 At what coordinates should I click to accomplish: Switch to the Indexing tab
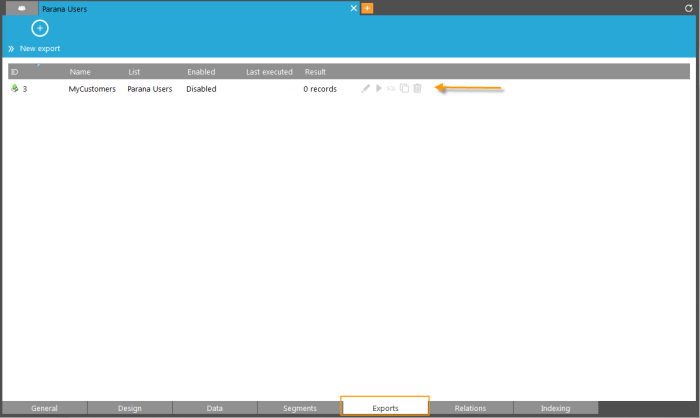click(555, 408)
